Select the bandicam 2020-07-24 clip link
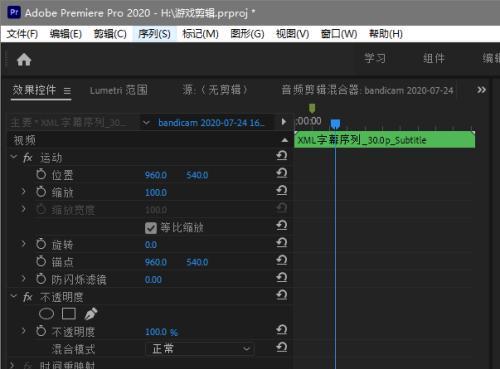This screenshot has height=369, width=500. [211, 123]
